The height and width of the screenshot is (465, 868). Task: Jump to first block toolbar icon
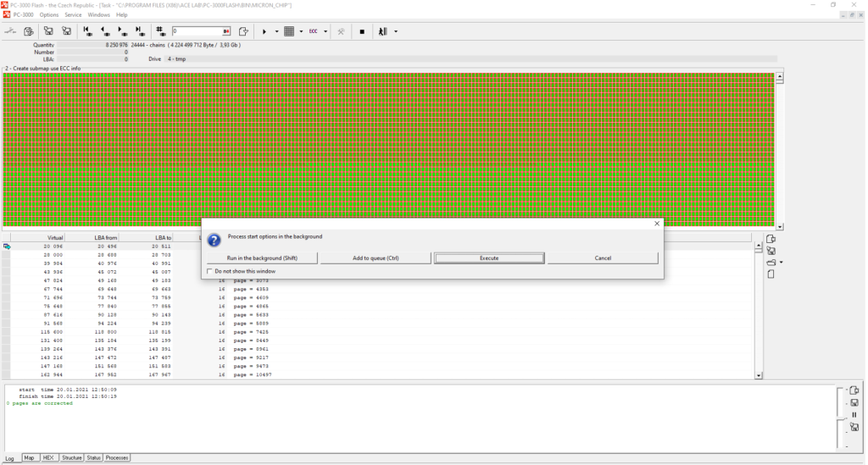[87, 31]
